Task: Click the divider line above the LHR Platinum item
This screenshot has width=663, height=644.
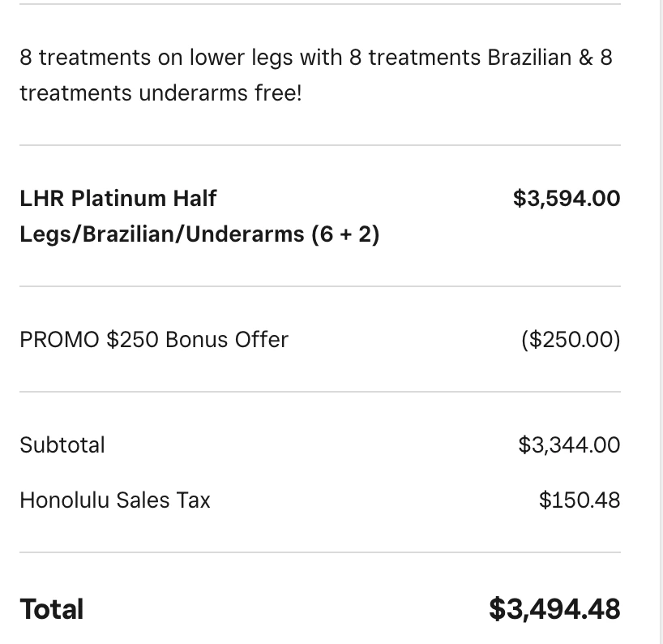Action: 320,145
